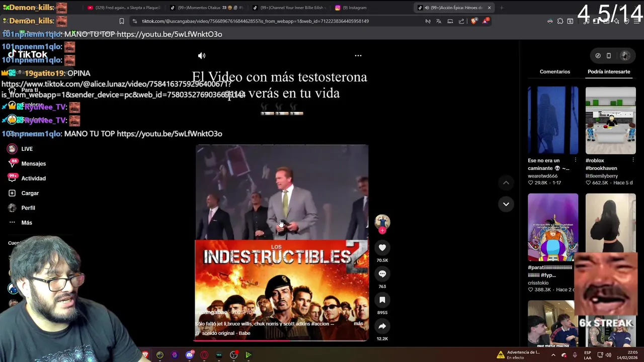Click the tiktok.com URL address bar

click(x=255, y=21)
